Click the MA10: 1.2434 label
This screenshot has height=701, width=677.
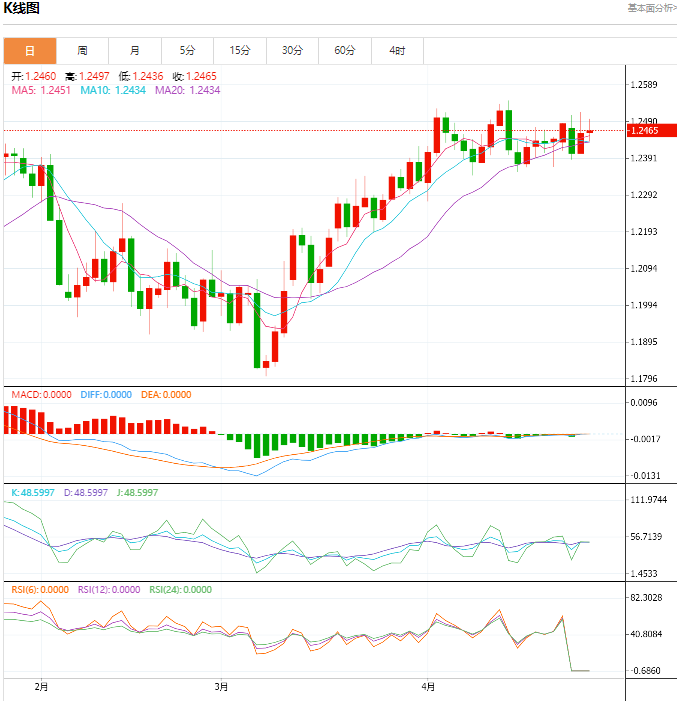(113, 90)
